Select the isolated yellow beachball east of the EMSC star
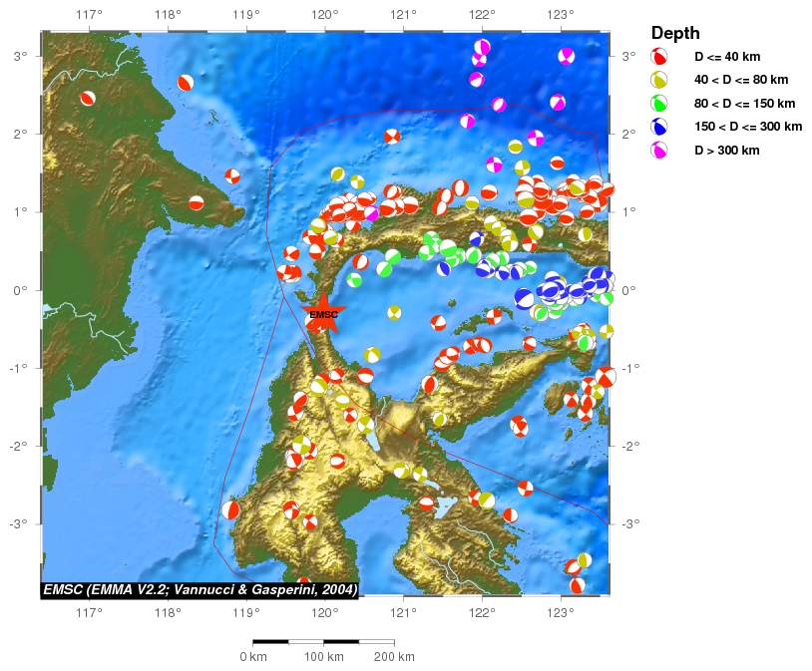 click(395, 312)
